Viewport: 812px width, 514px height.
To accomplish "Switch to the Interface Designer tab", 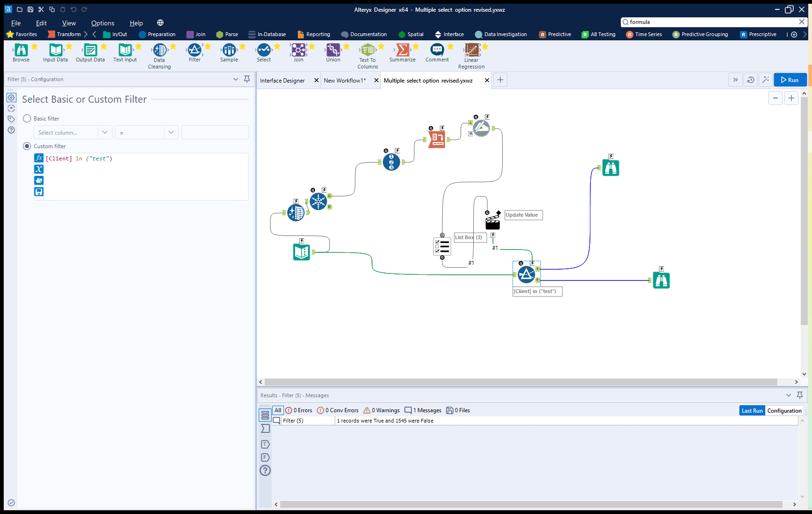I will click(282, 80).
